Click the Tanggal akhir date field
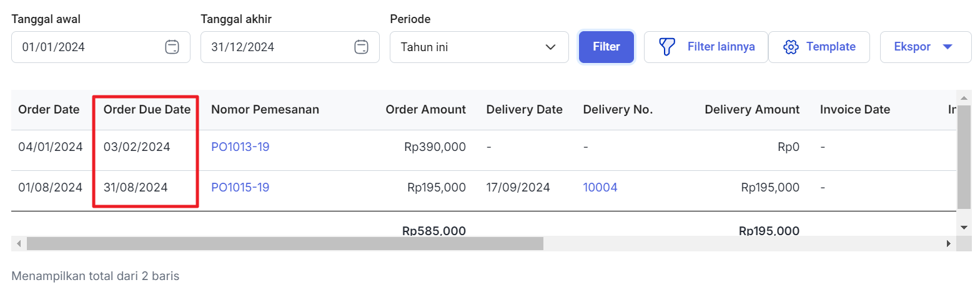The height and width of the screenshot is (300, 980). point(290,47)
